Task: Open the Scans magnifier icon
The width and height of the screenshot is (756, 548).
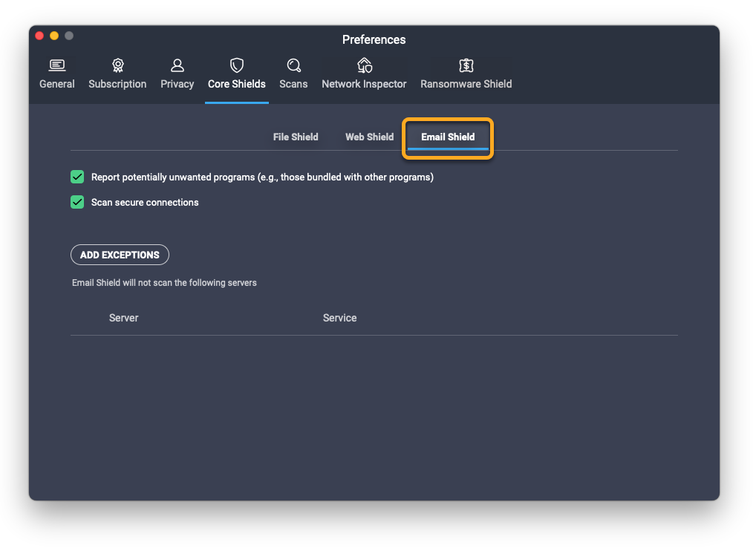Action: 293,65
